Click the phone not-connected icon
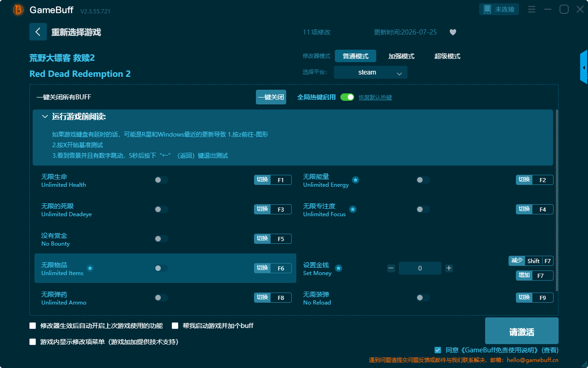This screenshot has width=588, height=368. pos(487,9)
